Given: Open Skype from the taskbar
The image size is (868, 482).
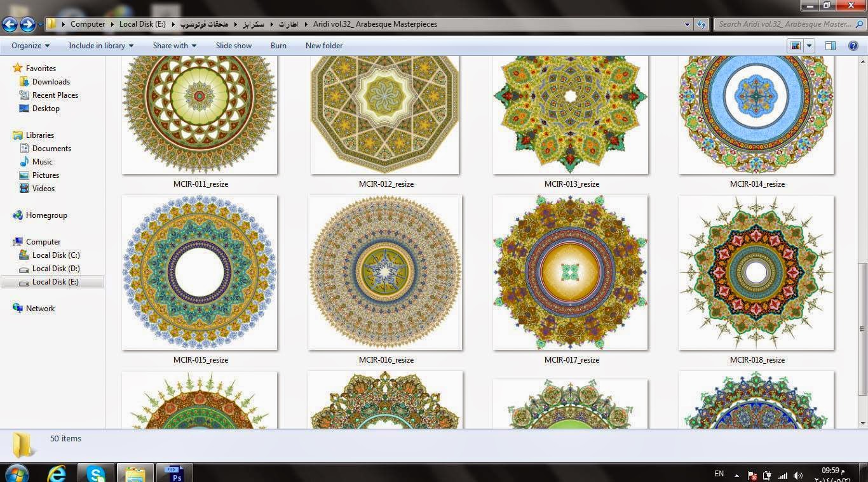Looking at the screenshot, I should [96, 472].
